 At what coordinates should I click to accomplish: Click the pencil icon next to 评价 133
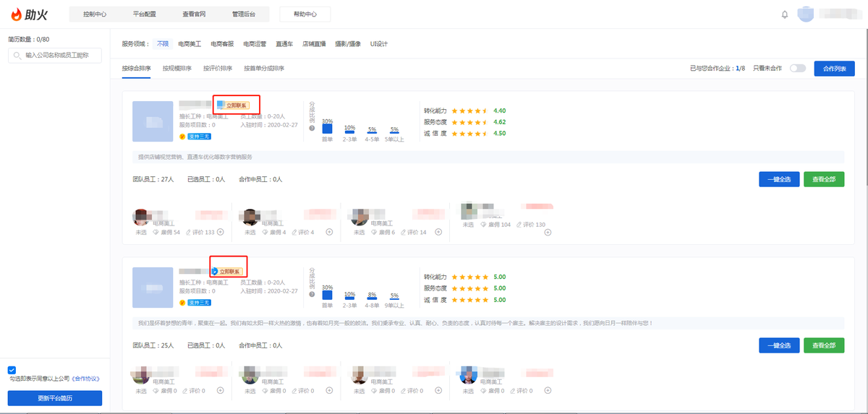tap(188, 232)
